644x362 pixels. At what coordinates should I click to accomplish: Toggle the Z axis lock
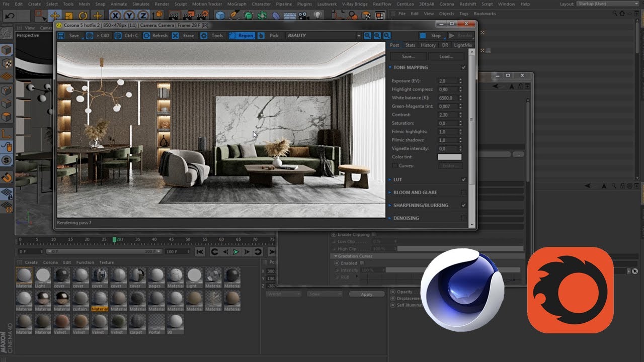tap(144, 16)
